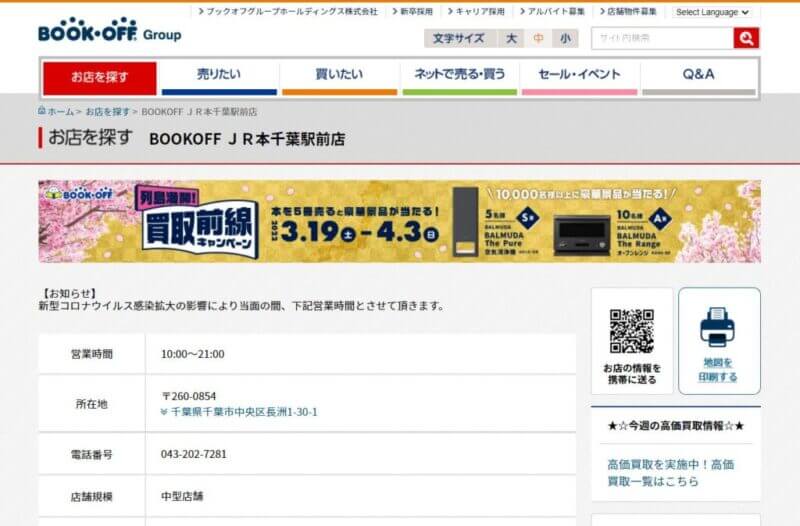Click 中型店舗 store size value
800x526 pixels.
[182, 496]
